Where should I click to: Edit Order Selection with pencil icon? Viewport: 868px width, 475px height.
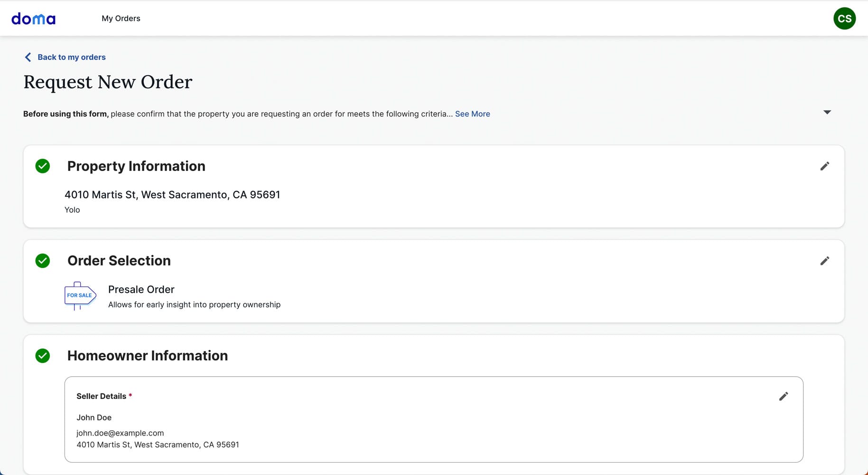tap(824, 261)
